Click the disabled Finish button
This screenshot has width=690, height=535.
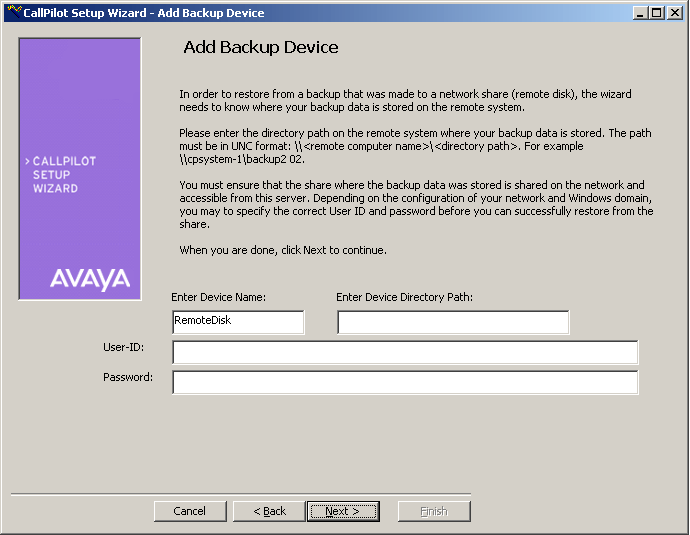[x=434, y=511]
